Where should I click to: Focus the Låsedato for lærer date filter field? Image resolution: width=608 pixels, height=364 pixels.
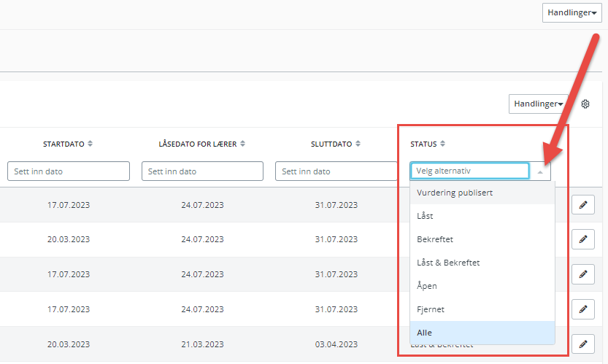[x=202, y=171]
